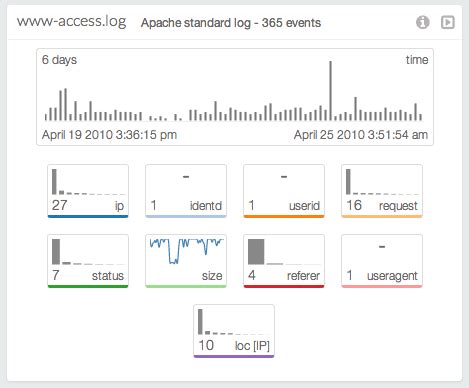
Task: Open the identd field card
Action: pyautogui.click(x=186, y=191)
